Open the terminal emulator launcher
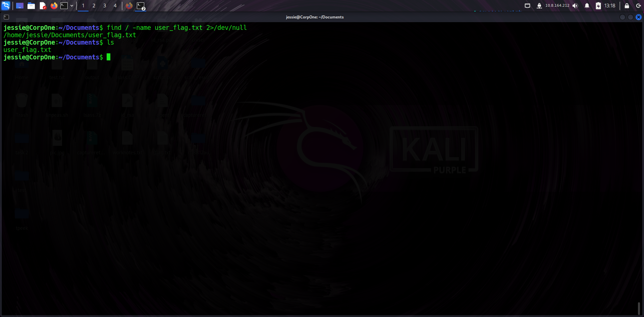Screen dimensions: 644x317 (x=64, y=6)
